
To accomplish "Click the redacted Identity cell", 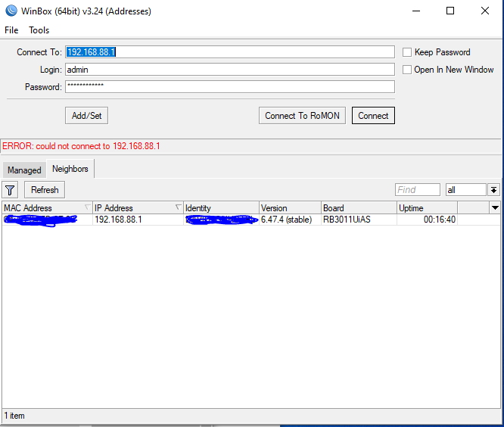I will (x=221, y=220).
